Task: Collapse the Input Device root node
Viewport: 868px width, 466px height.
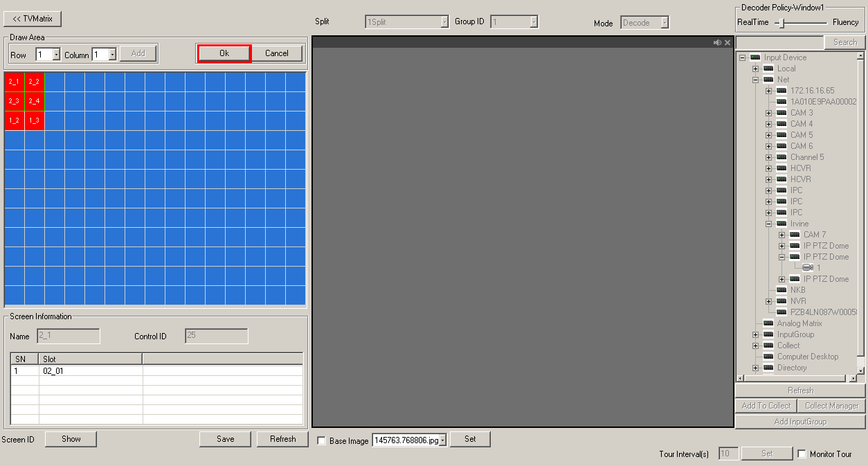Action: (x=742, y=57)
